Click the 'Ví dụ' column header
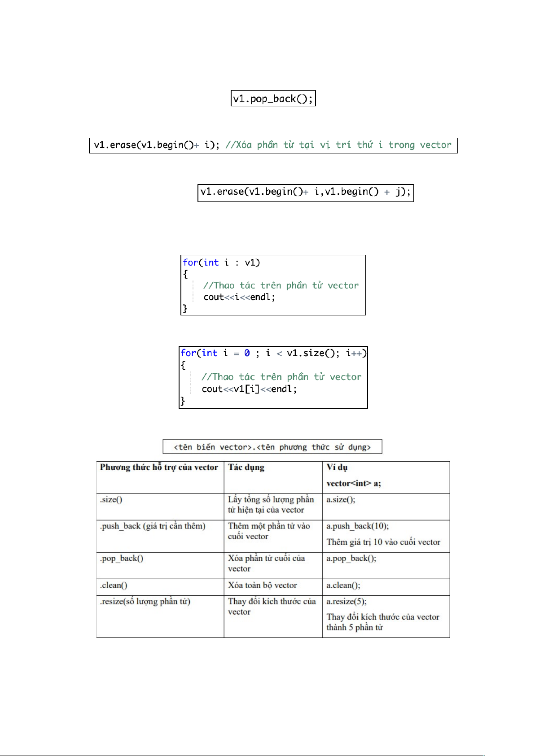The image size is (535, 756). pyautogui.click(x=337, y=467)
